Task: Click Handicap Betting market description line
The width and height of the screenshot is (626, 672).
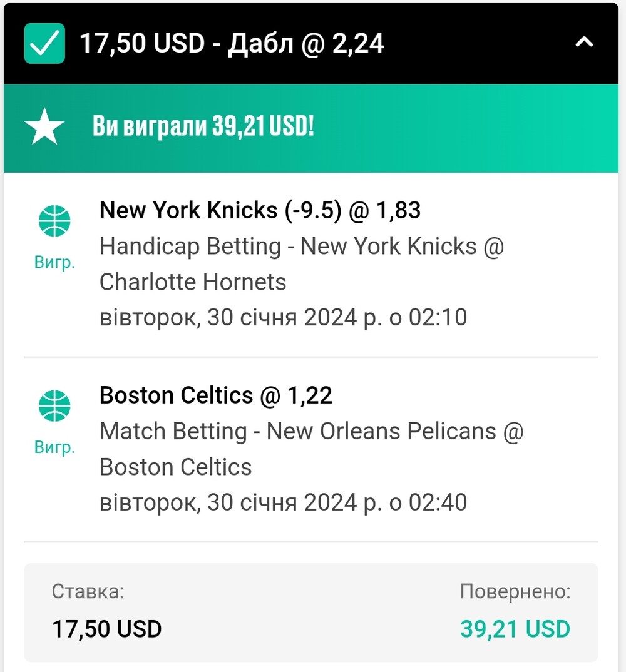Action: [302, 247]
